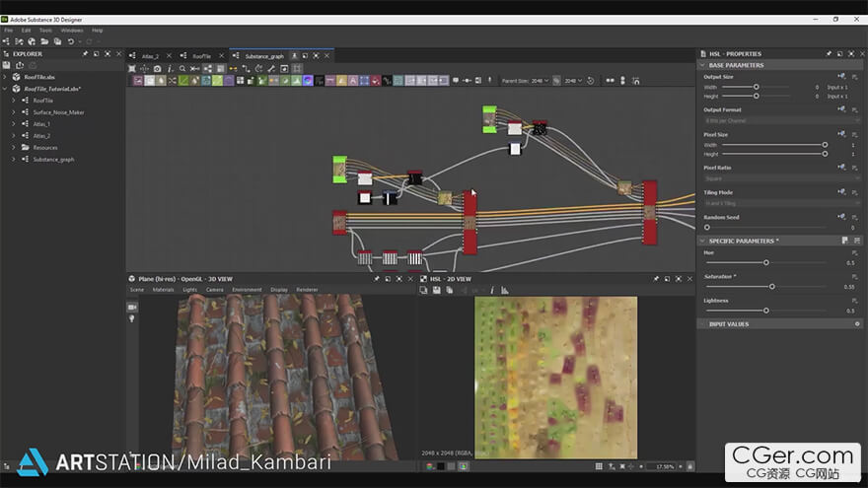The height and width of the screenshot is (488, 868).
Task: Click the large red node in graph center
Action: tap(470, 223)
